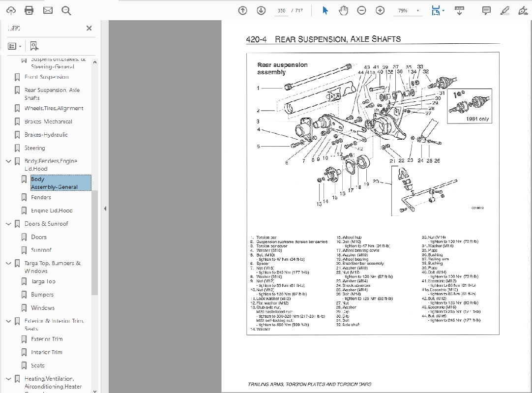Choose the hand pan tool
This screenshot has width=532, height=393.
(343, 10)
